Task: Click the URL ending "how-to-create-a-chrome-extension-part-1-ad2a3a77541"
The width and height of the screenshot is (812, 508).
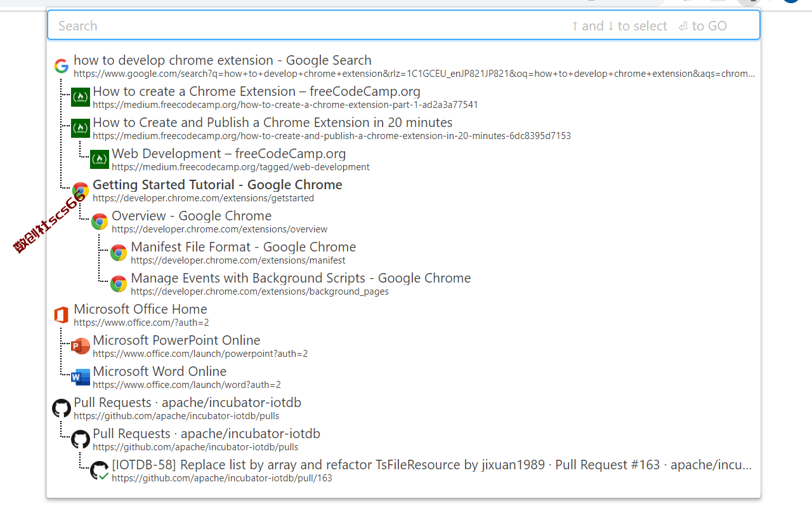Action: click(x=285, y=105)
